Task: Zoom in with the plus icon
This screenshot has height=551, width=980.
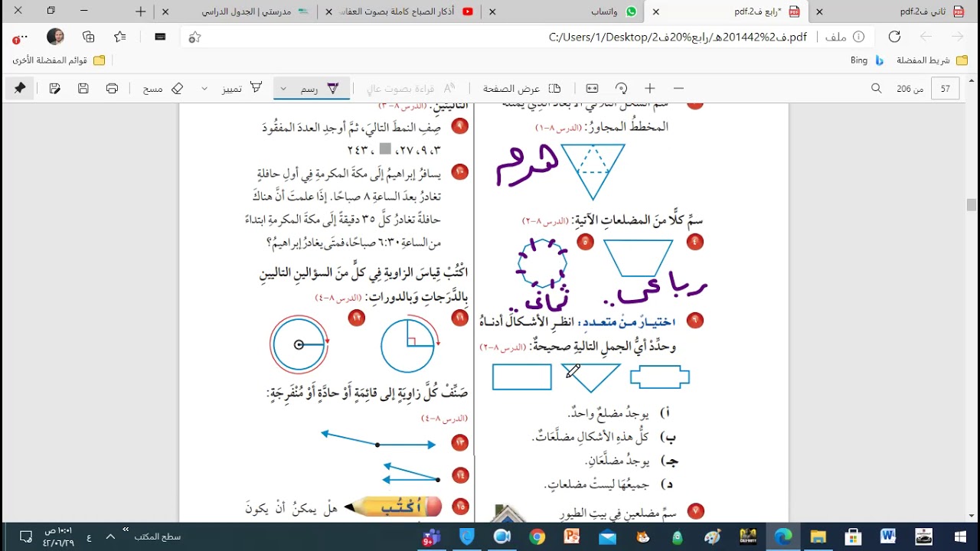Action: 650,89
